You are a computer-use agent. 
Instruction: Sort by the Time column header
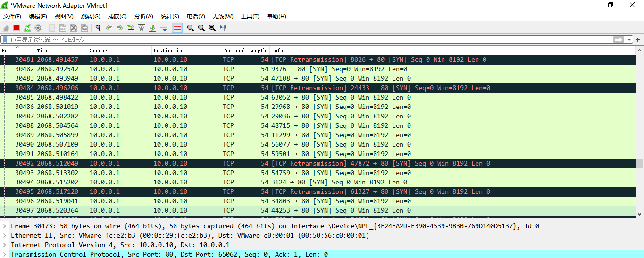62,50
